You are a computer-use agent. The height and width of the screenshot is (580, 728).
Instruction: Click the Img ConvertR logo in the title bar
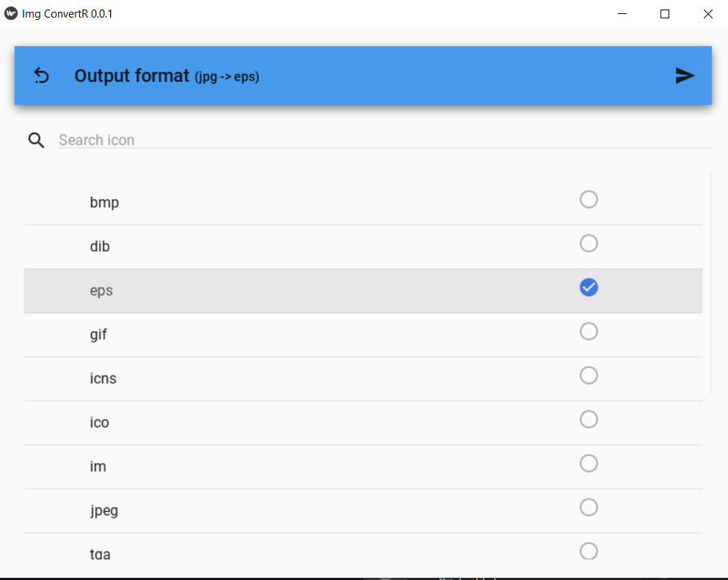[10, 12]
